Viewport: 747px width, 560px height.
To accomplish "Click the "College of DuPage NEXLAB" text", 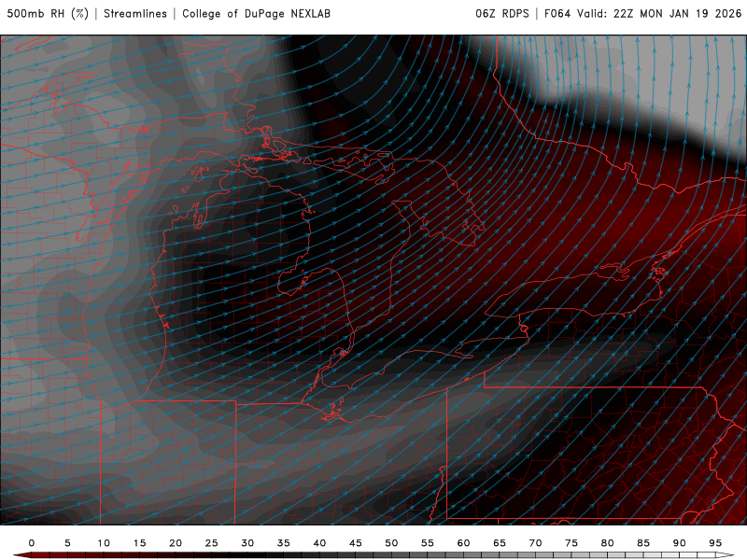I will tap(256, 13).
